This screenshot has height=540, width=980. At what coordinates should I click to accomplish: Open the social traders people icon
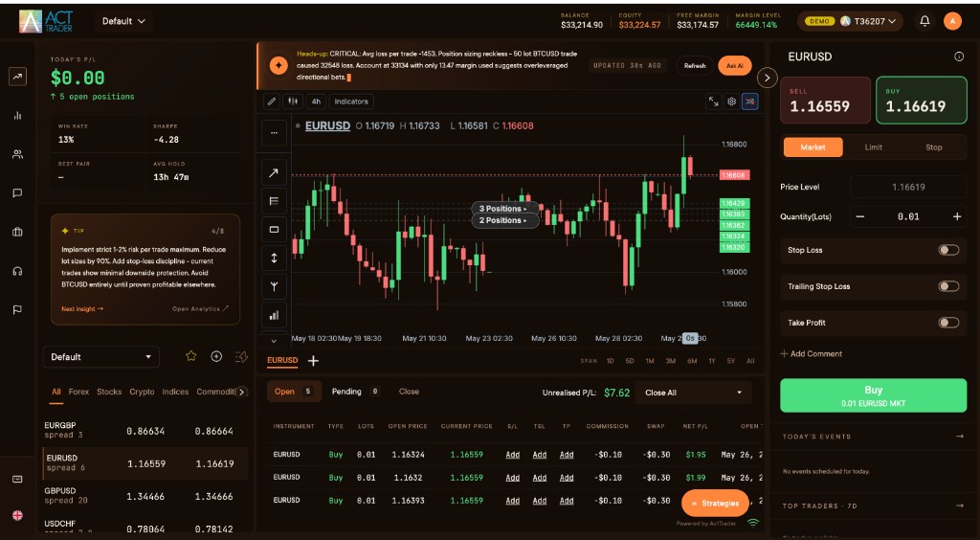point(17,154)
